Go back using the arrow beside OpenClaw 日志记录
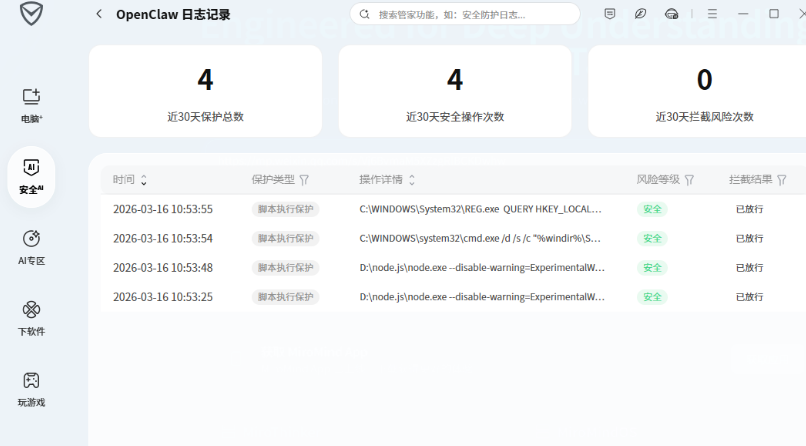The height and width of the screenshot is (446, 806). (98, 14)
